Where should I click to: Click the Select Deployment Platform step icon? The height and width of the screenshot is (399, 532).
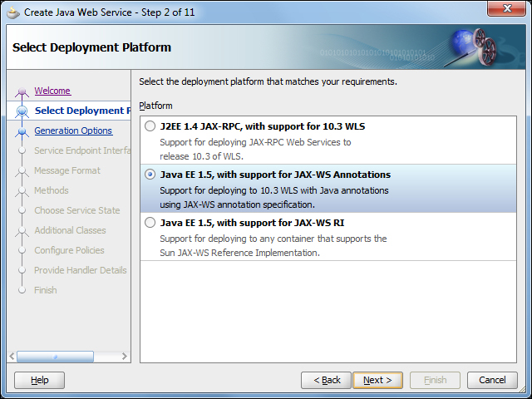click(22, 111)
